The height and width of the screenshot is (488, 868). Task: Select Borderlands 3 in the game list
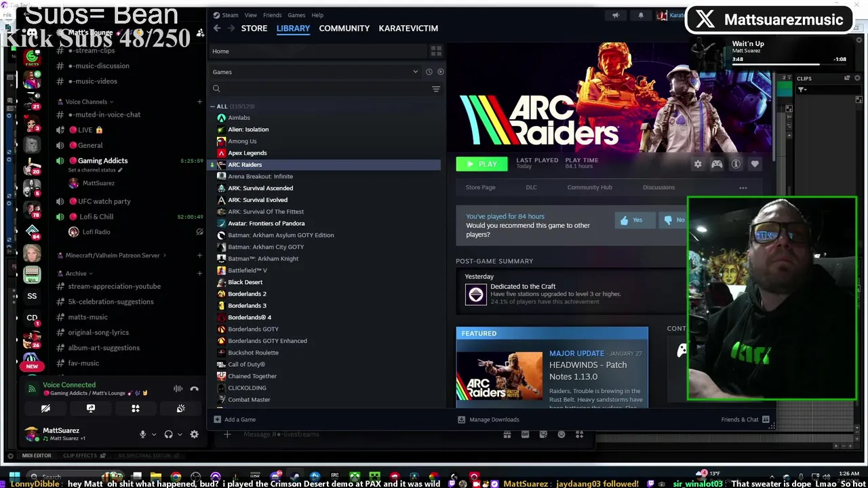247,306
